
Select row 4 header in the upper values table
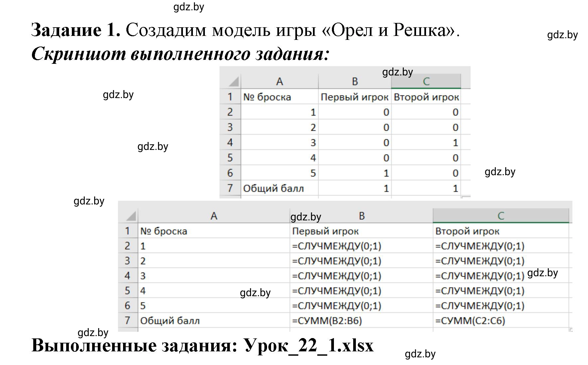(x=230, y=142)
